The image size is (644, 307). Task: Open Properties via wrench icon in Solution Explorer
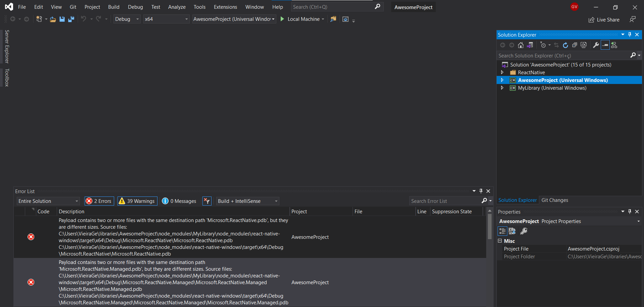click(595, 45)
